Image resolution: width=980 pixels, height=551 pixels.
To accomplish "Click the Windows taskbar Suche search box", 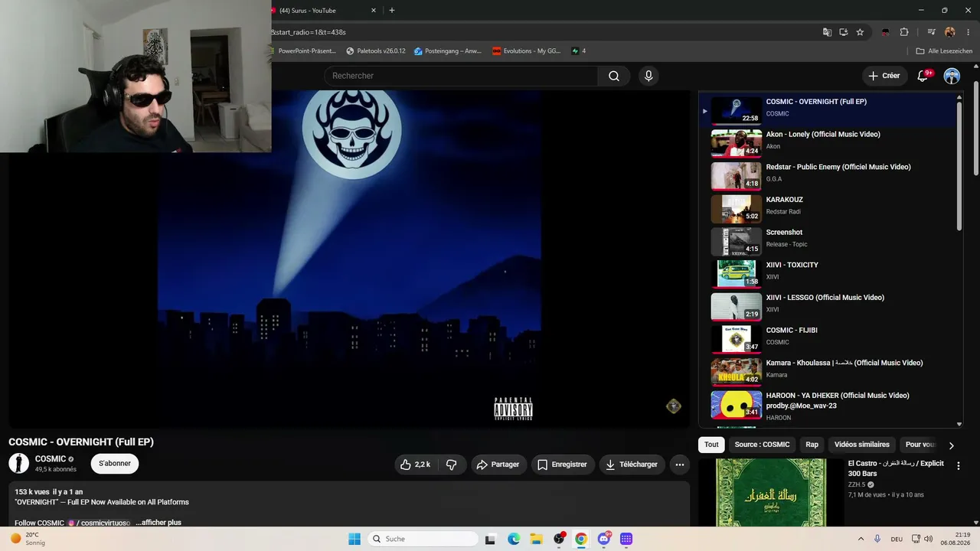I will 423,539.
